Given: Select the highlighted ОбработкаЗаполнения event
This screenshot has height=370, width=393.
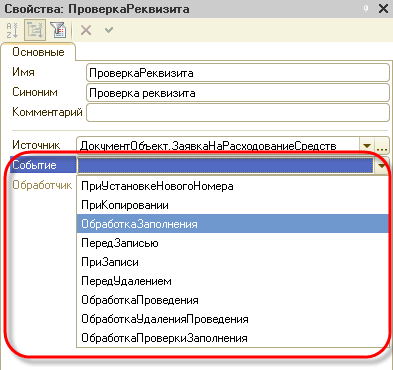Looking at the screenshot, I should [233, 224].
